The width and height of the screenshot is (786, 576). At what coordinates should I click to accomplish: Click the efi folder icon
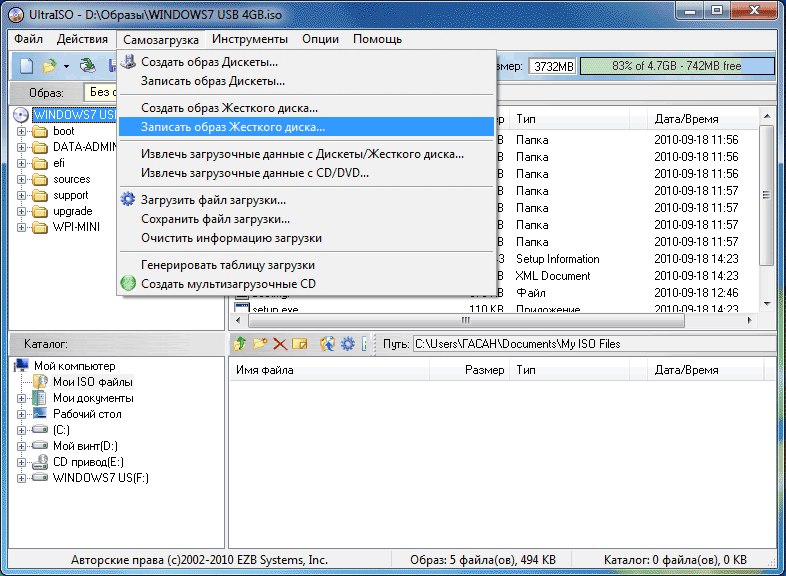[x=40, y=163]
